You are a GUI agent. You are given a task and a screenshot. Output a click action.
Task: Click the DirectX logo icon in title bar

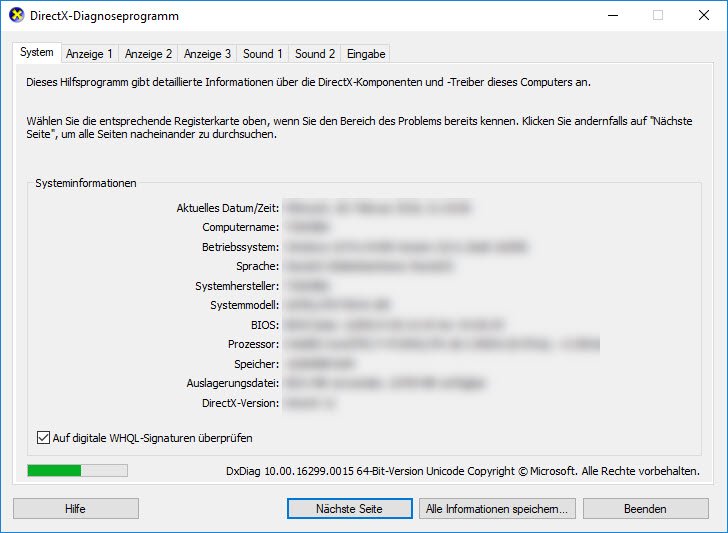click(16, 15)
